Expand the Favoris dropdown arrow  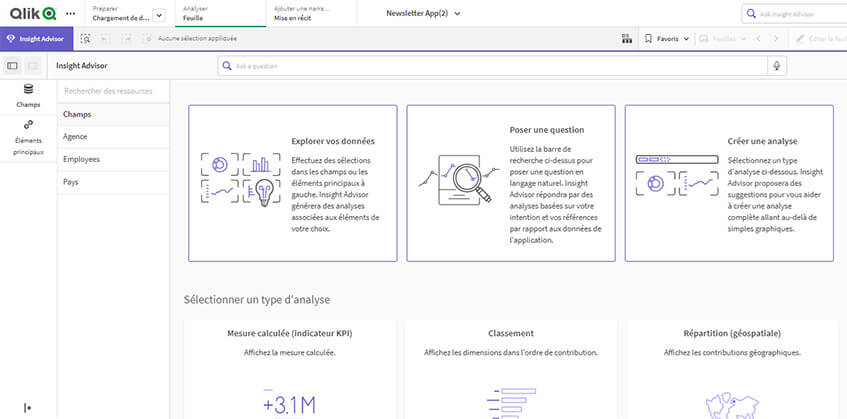686,39
